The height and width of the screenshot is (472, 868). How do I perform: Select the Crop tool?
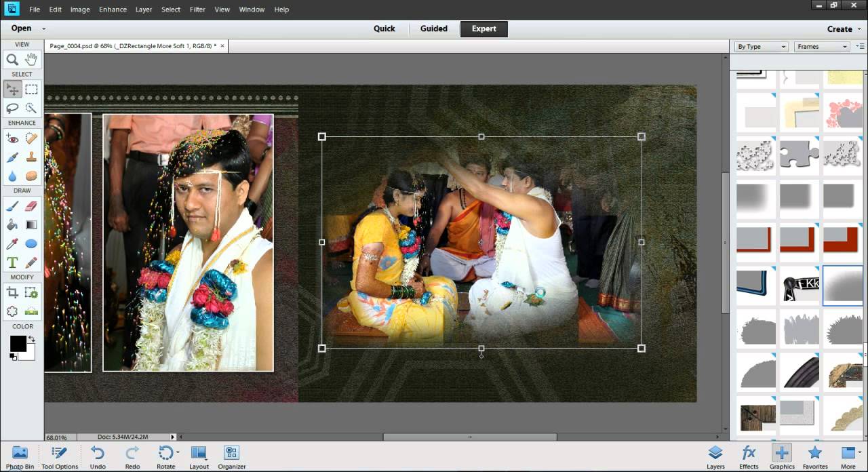12,292
